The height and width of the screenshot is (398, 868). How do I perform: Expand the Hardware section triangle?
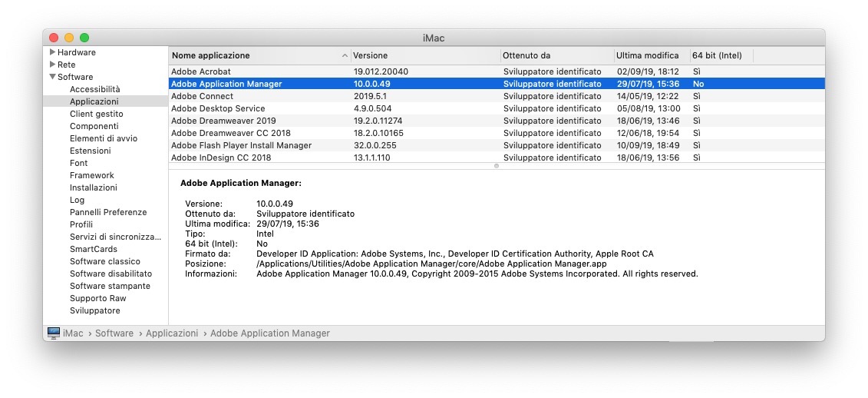[x=52, y=52]
